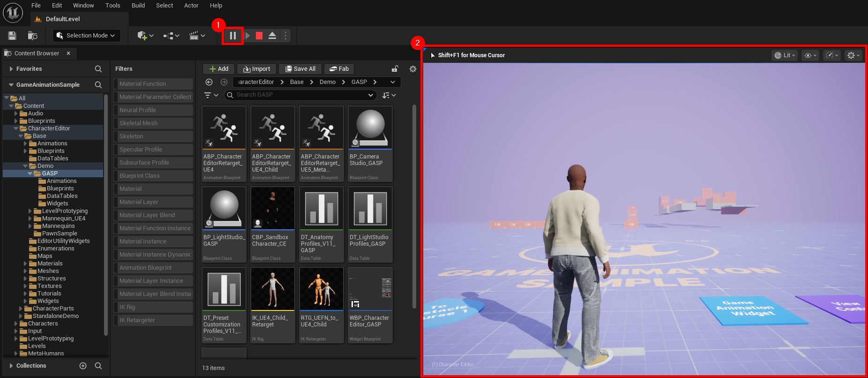This screenshot has height=378, width=868.
Task: Toggle the Blueprint Class filter
Action: coord(153,176)
